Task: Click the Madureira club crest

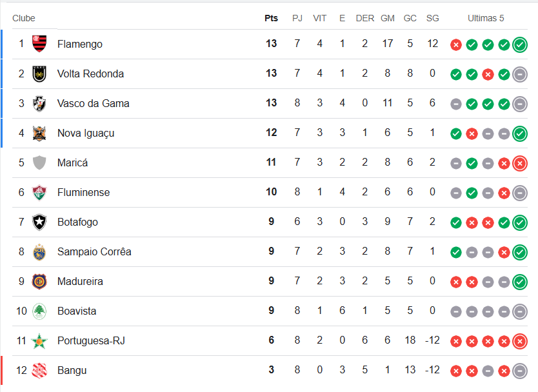Action: point(39,281)
